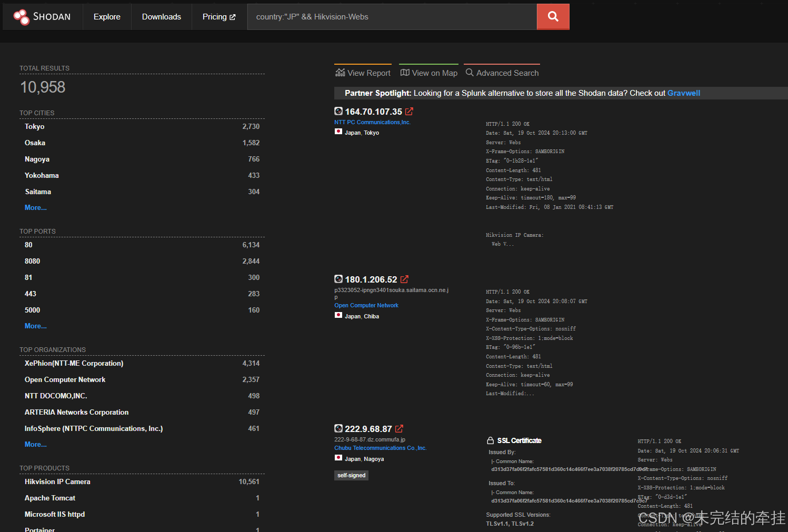Image resolution: width=788 pixels, height=532 pixels.
Task: Filter results by city Nagoya
Action: click(x=142, y=159)
